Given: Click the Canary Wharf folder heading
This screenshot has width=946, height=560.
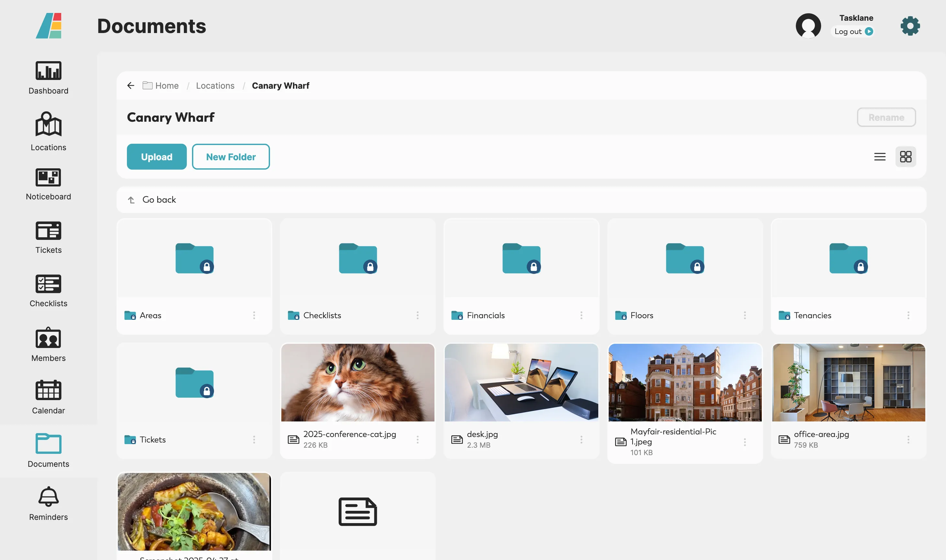Looking at the screenshot, I should [x=171, y=118].
